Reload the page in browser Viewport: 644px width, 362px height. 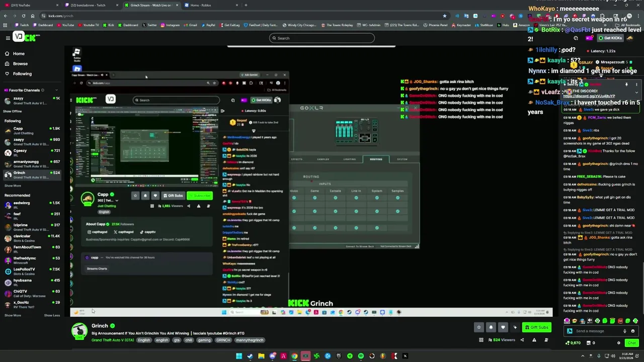point(23,16)
